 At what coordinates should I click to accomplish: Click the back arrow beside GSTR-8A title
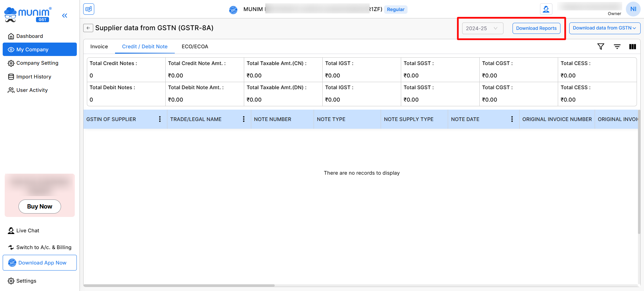point(88,28)
